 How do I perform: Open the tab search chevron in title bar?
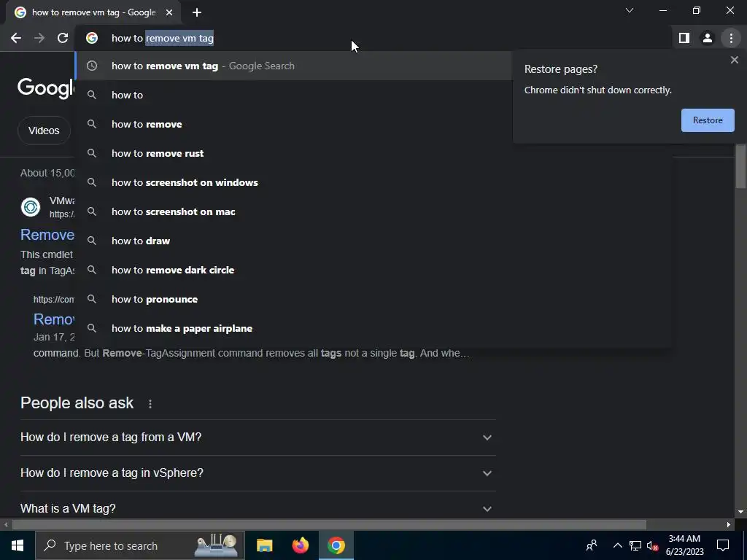point(630,10)
